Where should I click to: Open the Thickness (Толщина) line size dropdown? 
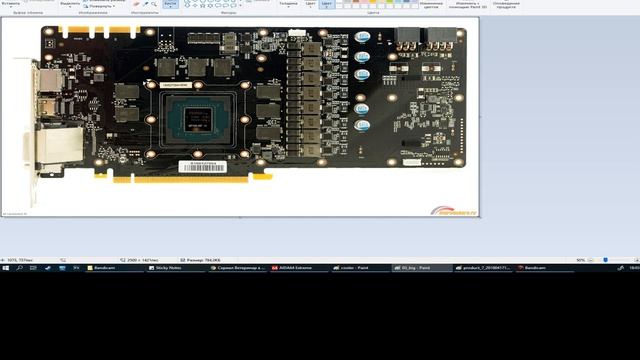pyautogui.click(x=288, y=4)
